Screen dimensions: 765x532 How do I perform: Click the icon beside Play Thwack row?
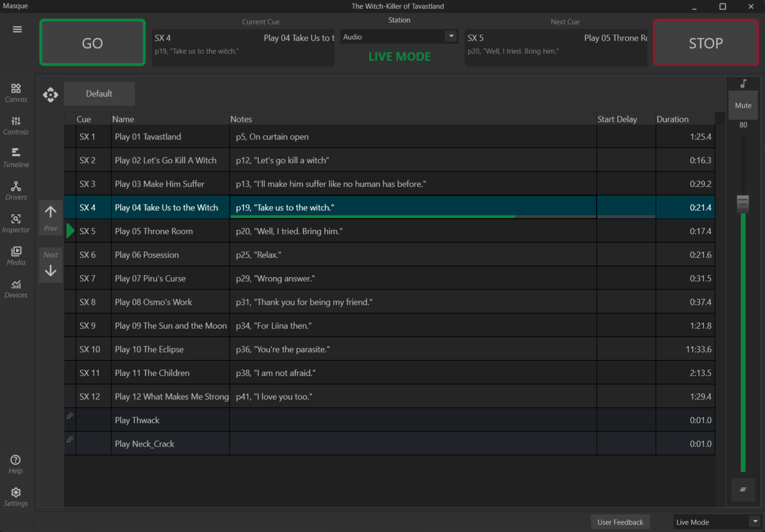(x=70, y=416)
